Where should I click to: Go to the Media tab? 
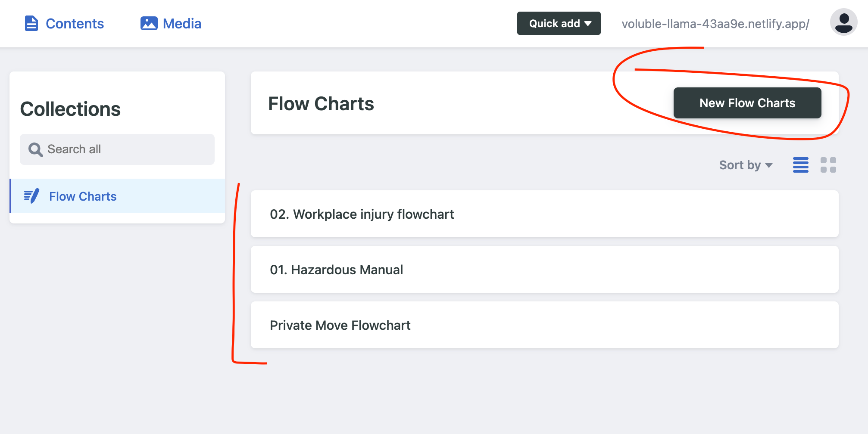(182, 24)
